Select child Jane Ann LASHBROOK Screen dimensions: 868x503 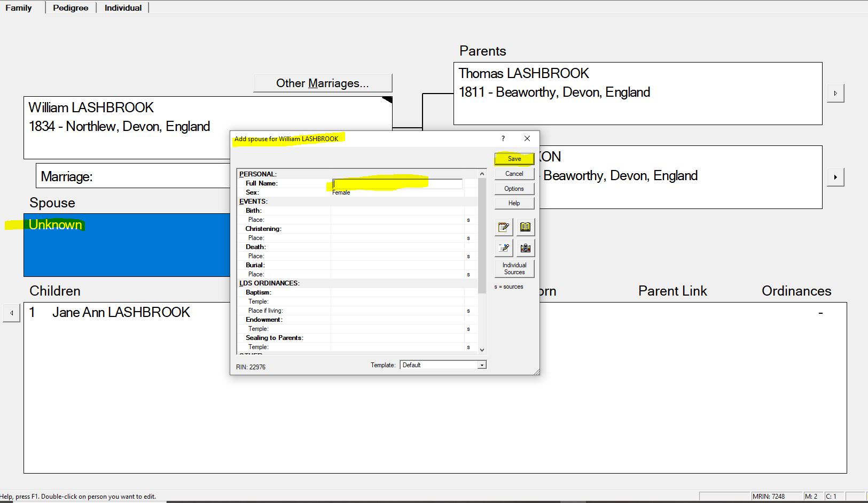(x=121, y=312)
